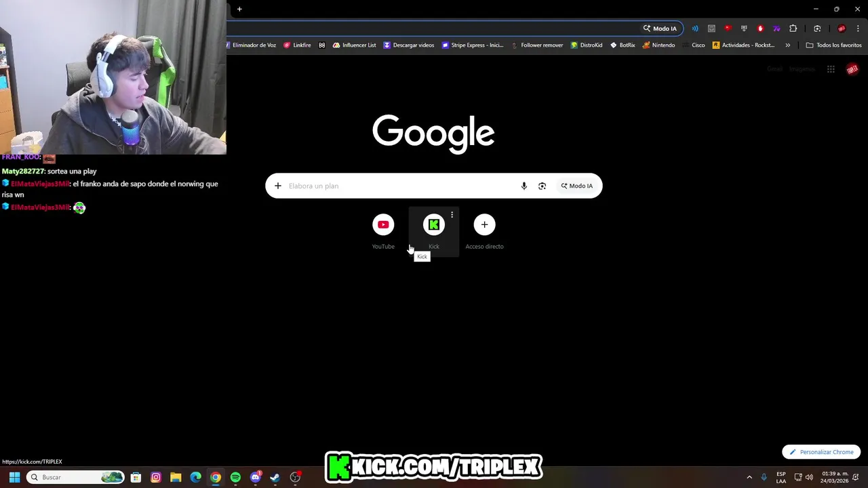Click the blue sound-wave extension icon
The height and width of the screenshot is (488, 868).
695,28
